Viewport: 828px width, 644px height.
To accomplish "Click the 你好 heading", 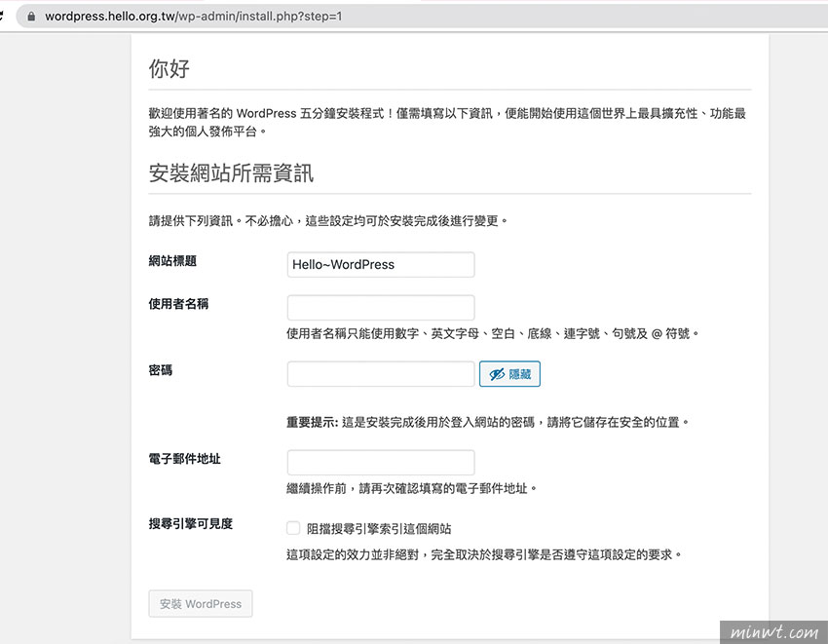I will tap(169, 68).
